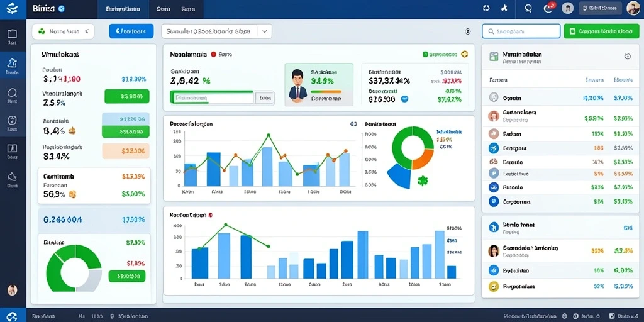Select the red radio dot beside the card title
This screenshot has width=644, height=322.
tap(213, 54)
